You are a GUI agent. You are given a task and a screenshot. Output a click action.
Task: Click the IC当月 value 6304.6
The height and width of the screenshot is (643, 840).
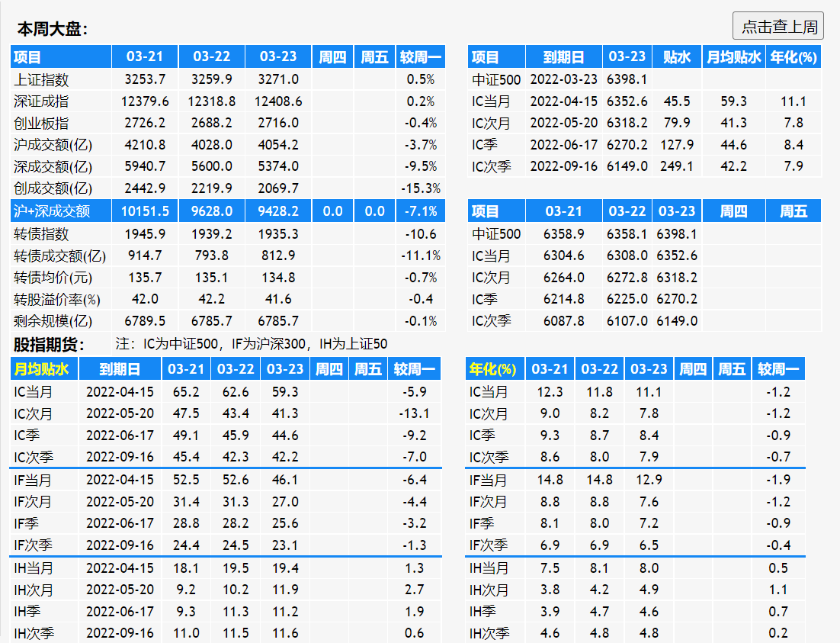click(x=563, y=256)
